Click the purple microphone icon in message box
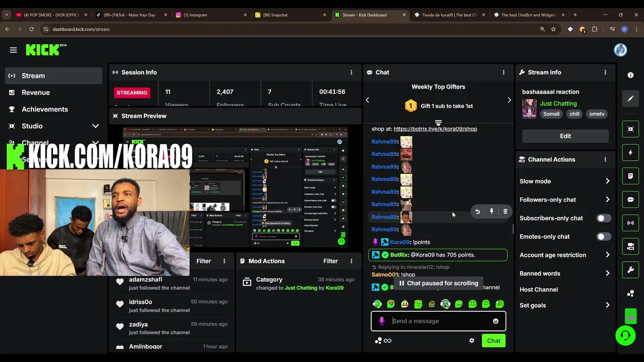Image resolution: width=644 pixels, height=362 pixels. coord(382,321)
